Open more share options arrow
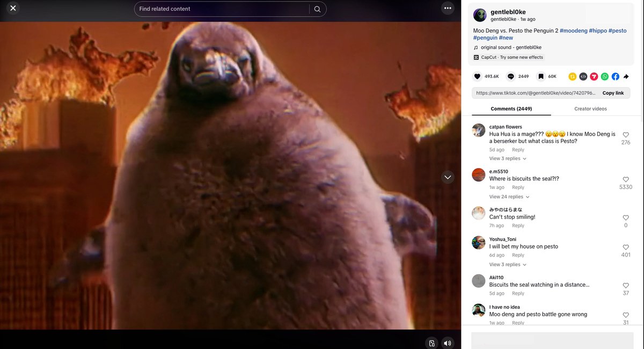Screen dimensions: 644x349 coord(626,77)
